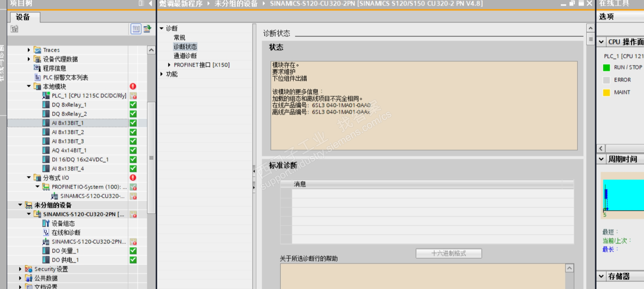The image size is (644, 289).
Task: Click the 设备组态 icon
Action: 46,223
